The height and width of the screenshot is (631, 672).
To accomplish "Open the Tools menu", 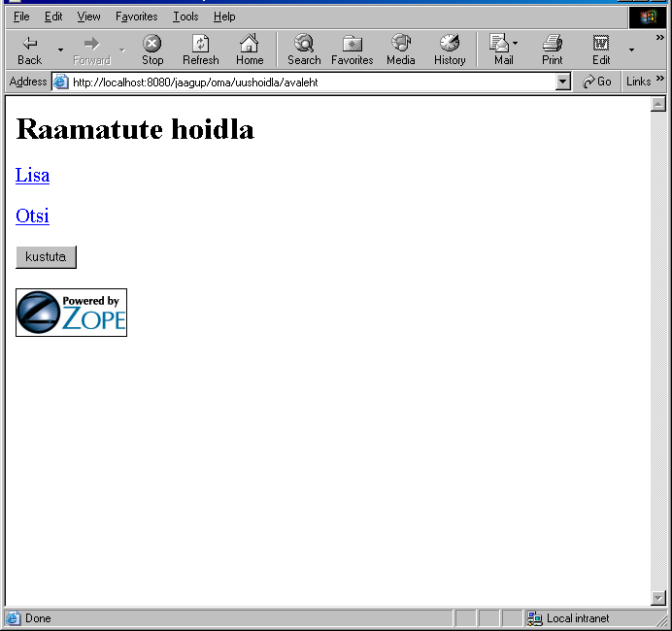I will click(x=185, y=17).
